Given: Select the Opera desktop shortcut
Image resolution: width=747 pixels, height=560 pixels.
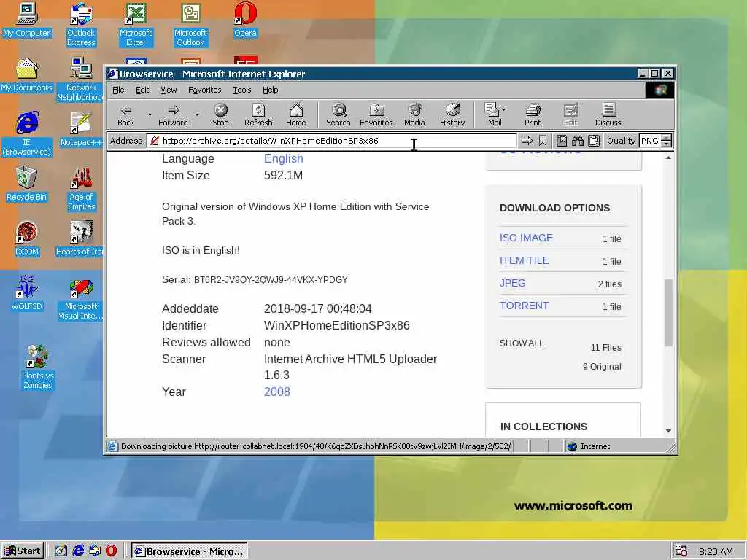Looking at the screenshot, I should [x=245, y=20].
